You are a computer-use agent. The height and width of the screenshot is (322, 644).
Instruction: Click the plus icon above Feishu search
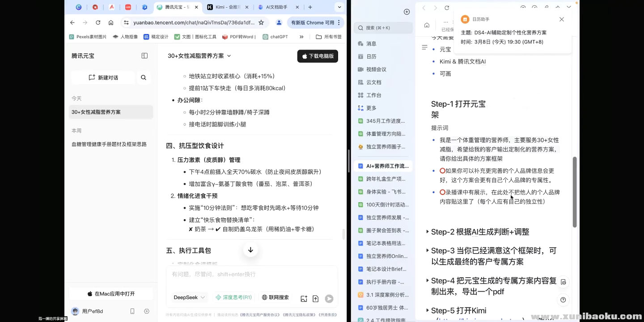coord(407,12)
